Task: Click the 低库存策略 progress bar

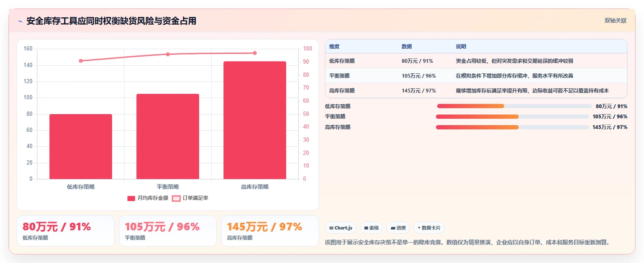Action: point(514,106)
